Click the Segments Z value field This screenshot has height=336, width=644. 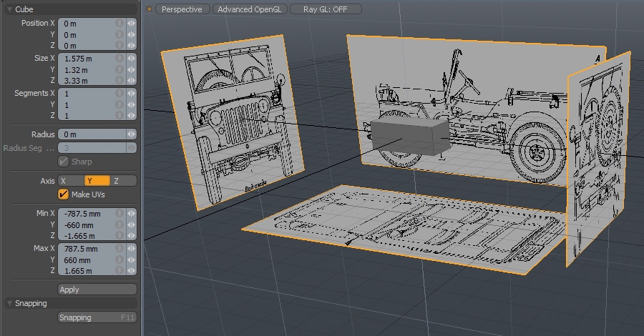pos(92,115)
